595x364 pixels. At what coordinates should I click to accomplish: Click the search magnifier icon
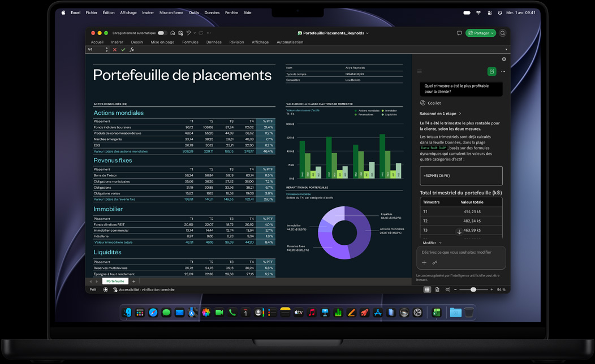click(x=503, y=33)
